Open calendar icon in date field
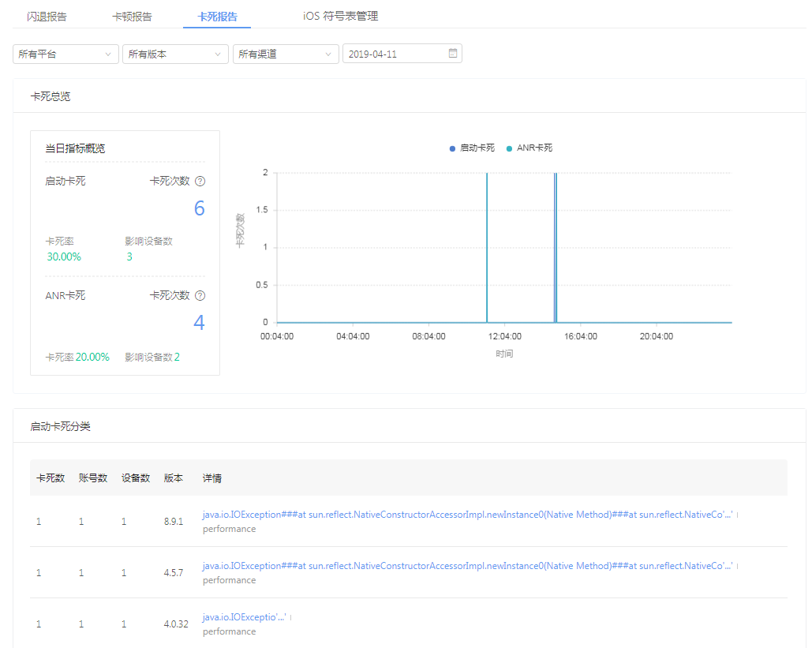 tap(453, 54)
